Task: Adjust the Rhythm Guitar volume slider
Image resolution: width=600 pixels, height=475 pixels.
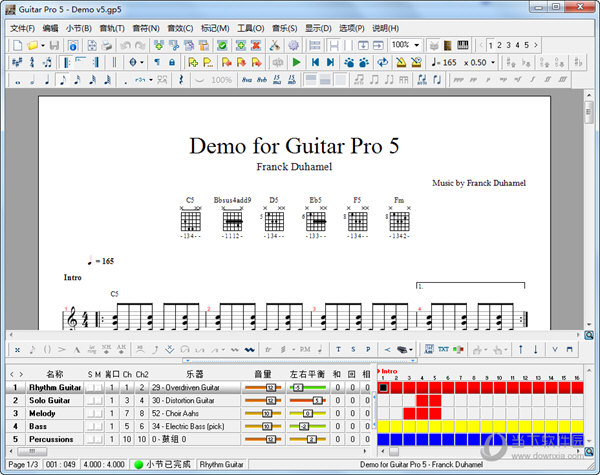Action: coord(270,387)
